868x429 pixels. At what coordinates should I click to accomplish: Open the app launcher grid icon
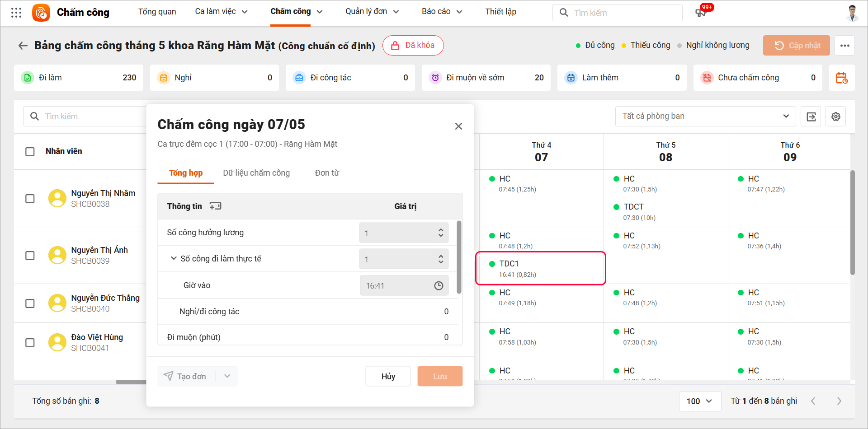(16, 13)
